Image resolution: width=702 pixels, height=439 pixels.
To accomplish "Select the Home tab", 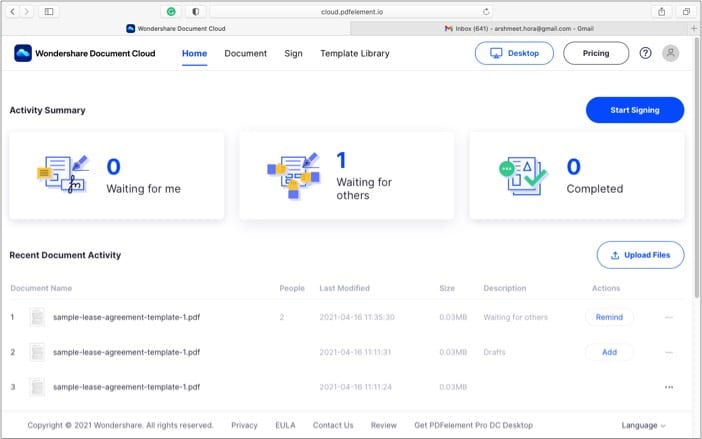I will [x=194, y=53].
